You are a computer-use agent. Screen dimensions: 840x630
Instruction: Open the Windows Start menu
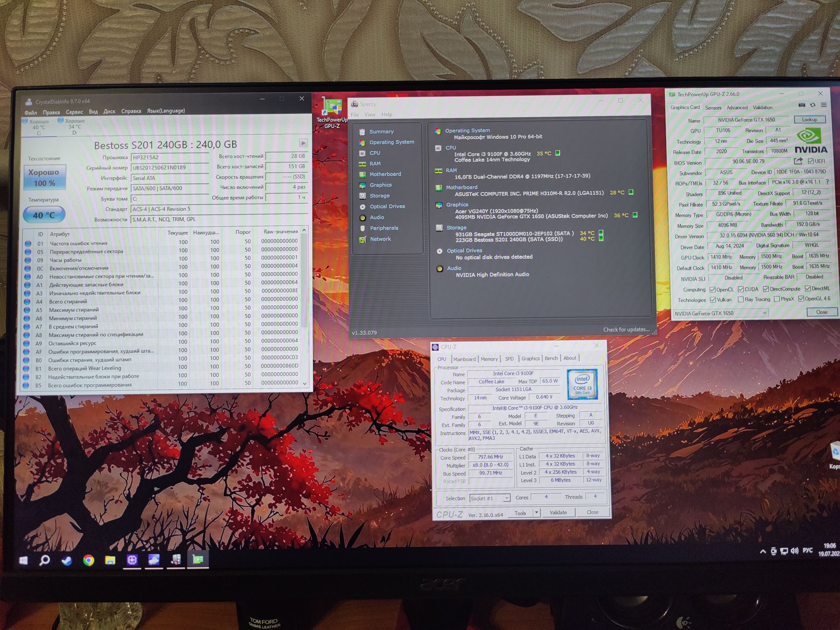pos(24,560)
